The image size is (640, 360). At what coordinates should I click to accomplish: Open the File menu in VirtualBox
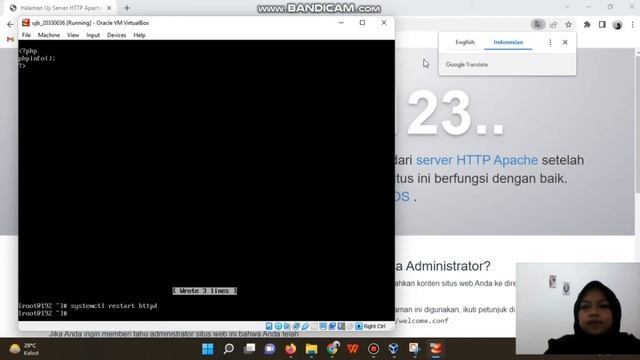point(26,35)
